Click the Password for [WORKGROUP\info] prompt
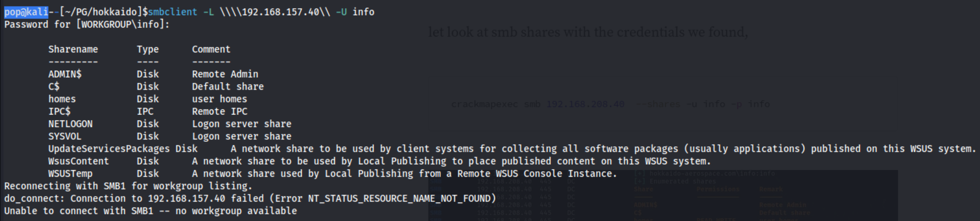This screenshot has height=221, width=980. pos(87,25)
